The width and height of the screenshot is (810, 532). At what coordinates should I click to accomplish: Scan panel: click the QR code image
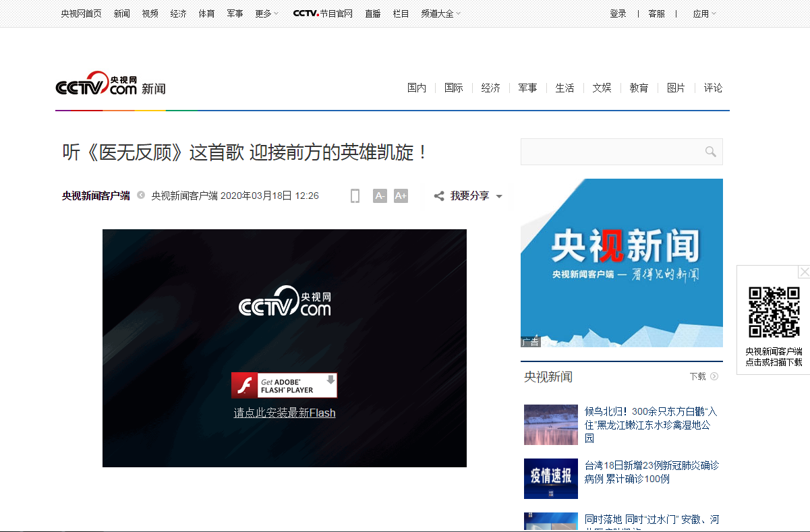[773, 312]
